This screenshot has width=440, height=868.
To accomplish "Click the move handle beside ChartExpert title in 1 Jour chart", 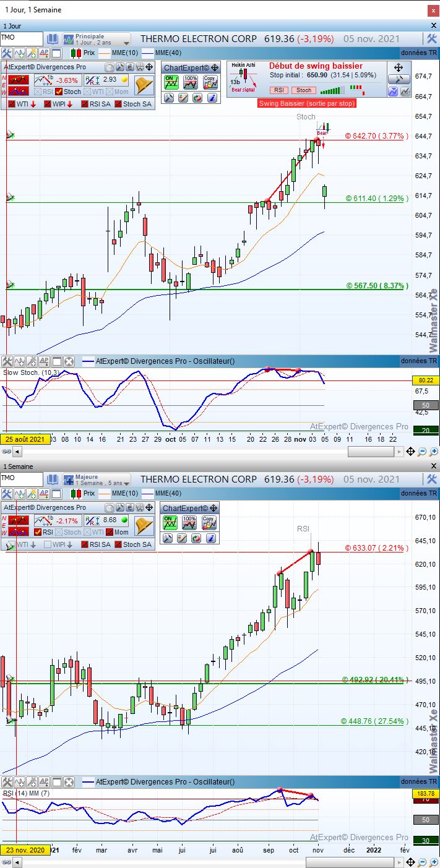I will (214, 67).
